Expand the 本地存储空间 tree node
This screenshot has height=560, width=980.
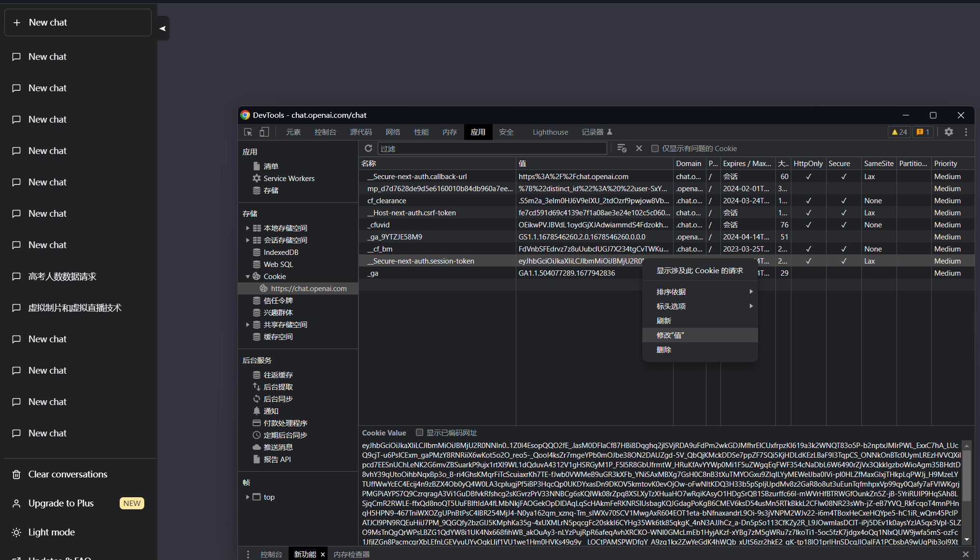[248, 228]
